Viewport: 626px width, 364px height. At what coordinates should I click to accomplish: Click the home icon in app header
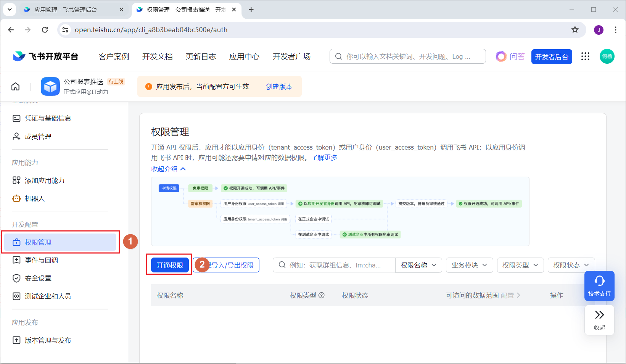(x=15, y=87)
